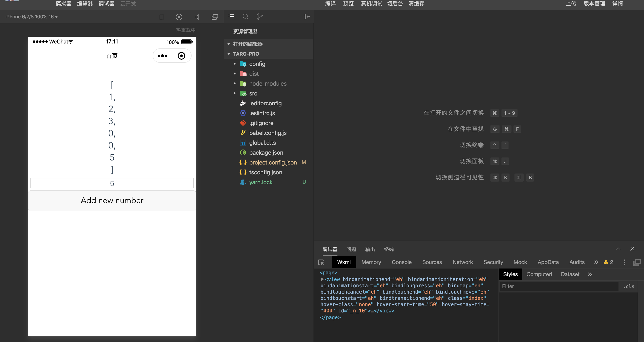Image resolution: width=644 pixels, height=342 pixels.
Task: Open the source control branch icon
Action: click(260, 17)
